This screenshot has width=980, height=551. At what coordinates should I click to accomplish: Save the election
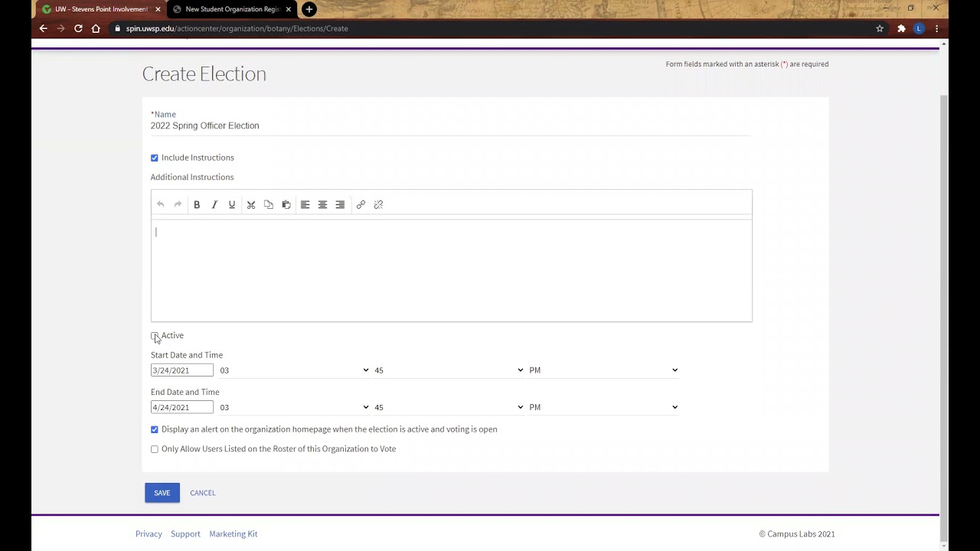pyautogui.click(x=162, y=493)
